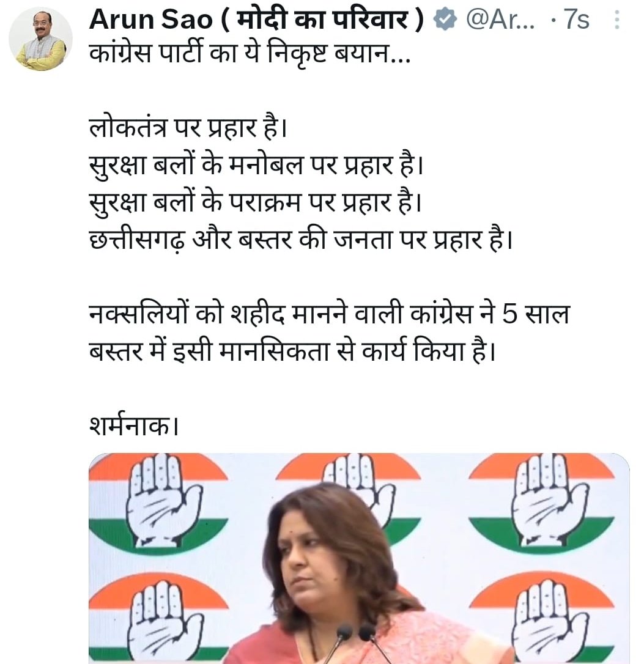Click the मोदी का परिवार name suffix
The image size is (644, 664).
coord(323,20)
